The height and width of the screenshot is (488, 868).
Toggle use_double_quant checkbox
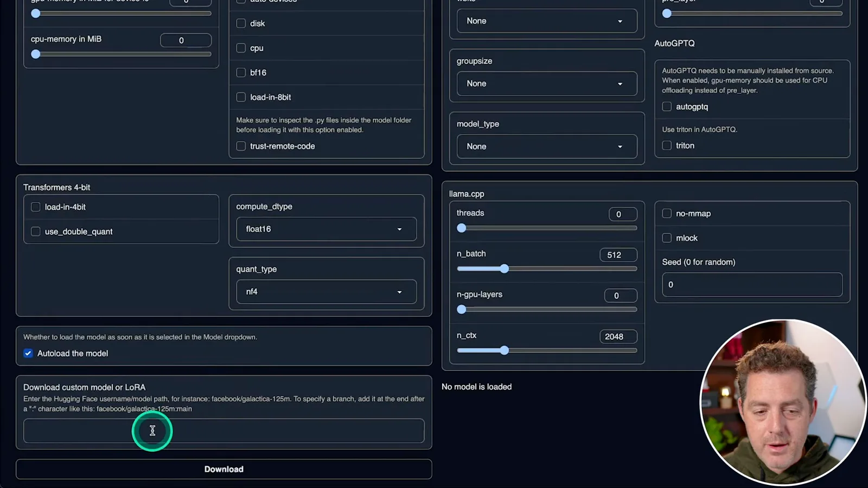point(36,232)
